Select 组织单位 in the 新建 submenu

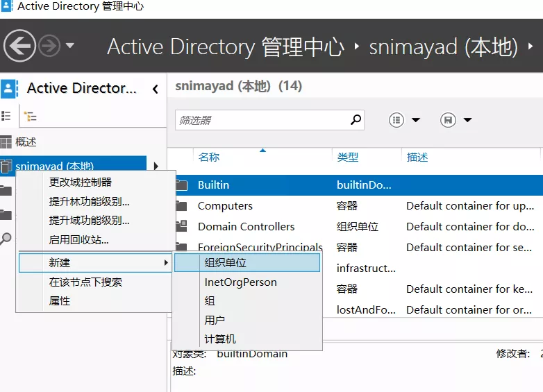coord(226,263)
